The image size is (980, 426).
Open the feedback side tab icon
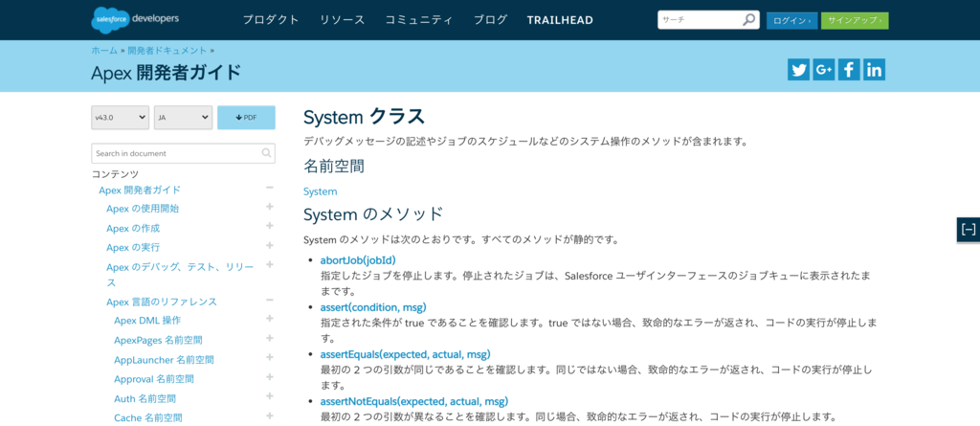pyautogui.click(x=969, y=230)
